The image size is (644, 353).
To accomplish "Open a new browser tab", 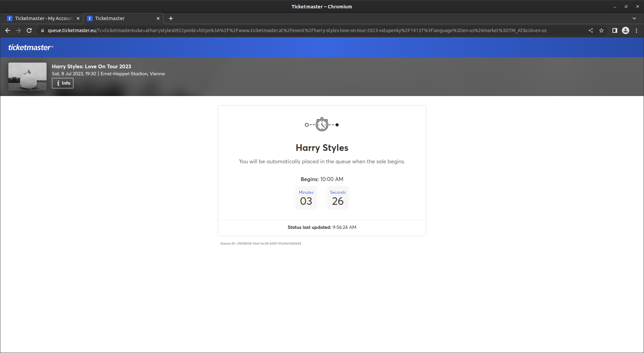I will pyautogui.click(x=171, y=18).
